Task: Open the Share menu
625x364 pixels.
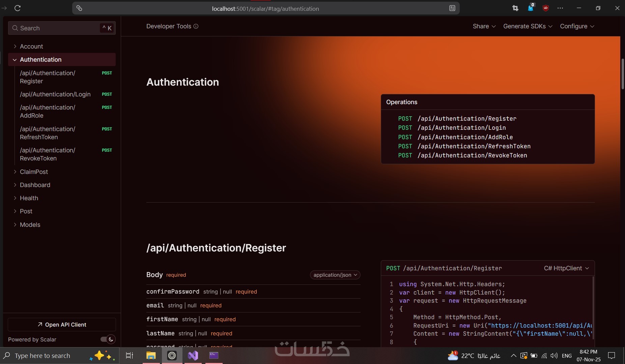Action: coord(484,26)
